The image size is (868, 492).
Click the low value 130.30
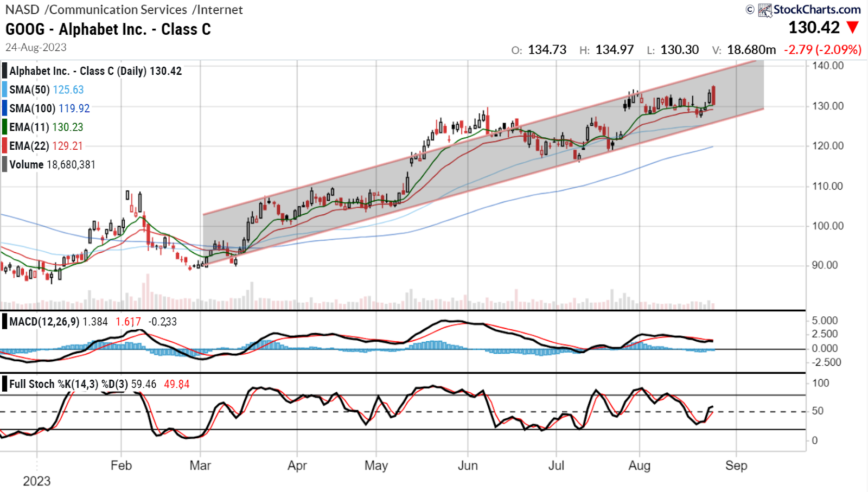click(x=680, y=50)
